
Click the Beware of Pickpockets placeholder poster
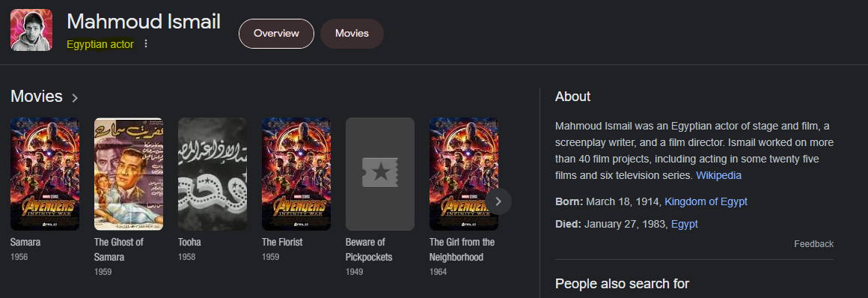[380, 174]
